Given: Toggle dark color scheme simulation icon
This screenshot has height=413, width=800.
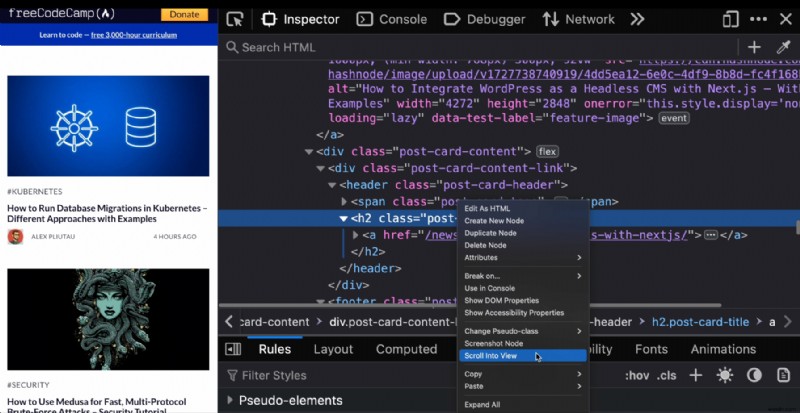Looking at the screenshot, I should pos(754,376).
